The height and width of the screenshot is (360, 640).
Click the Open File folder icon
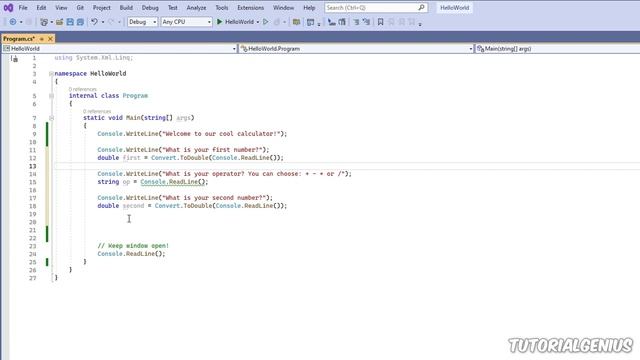point(60,22)
